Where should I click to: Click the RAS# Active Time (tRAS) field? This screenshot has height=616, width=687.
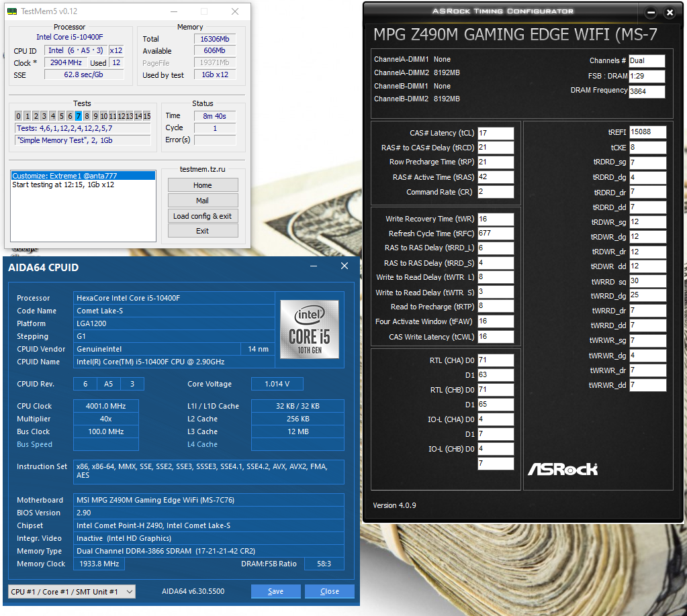(x=496, y=177)
